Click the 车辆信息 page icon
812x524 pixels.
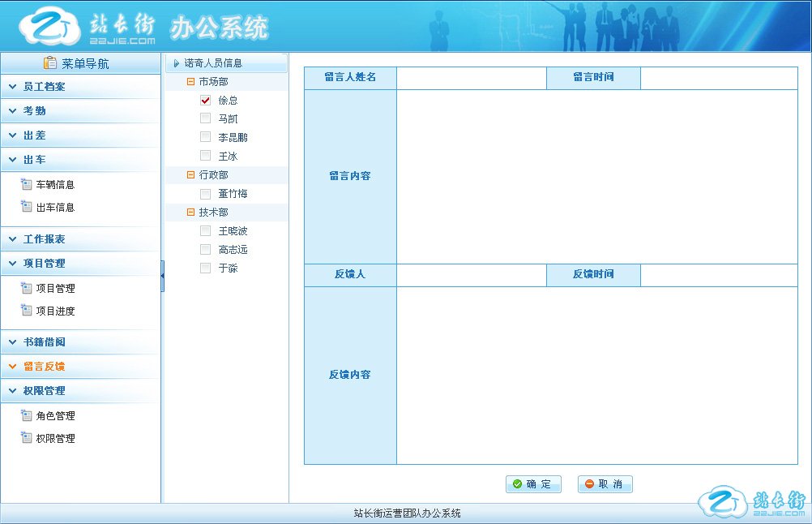pos(26,184)
